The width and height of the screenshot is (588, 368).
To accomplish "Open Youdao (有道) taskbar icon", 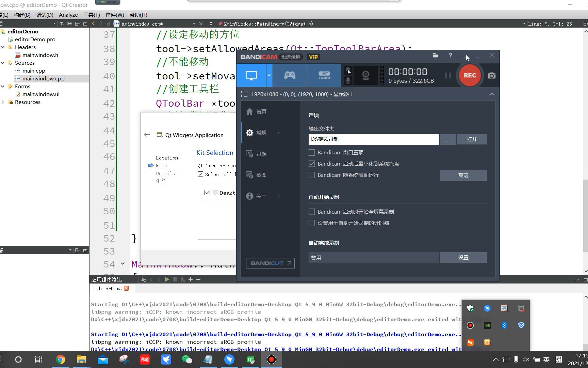I will (x=145, y=359).
